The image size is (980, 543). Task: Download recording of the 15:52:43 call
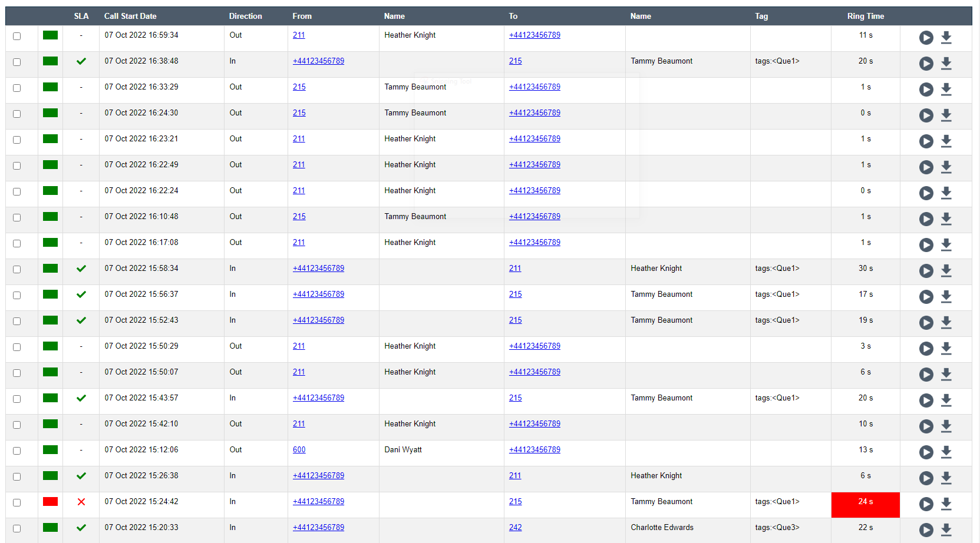[x=946, y=323]
